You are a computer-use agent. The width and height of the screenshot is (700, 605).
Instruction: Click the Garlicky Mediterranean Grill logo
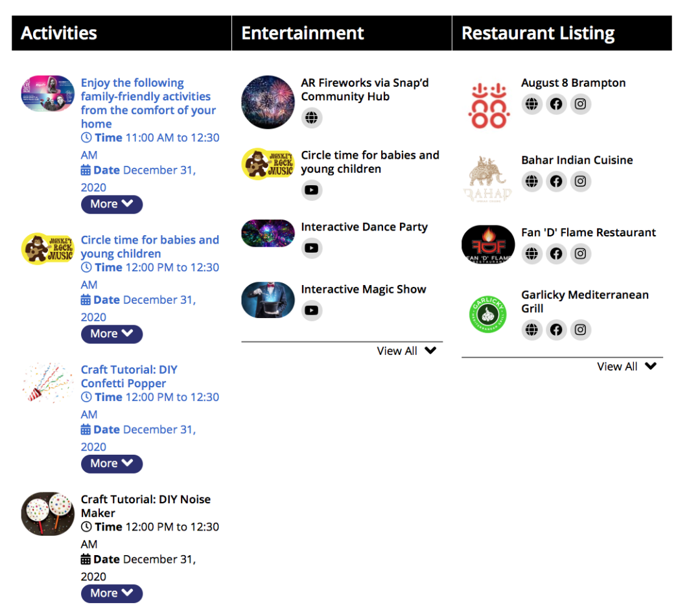coord(487,314)
